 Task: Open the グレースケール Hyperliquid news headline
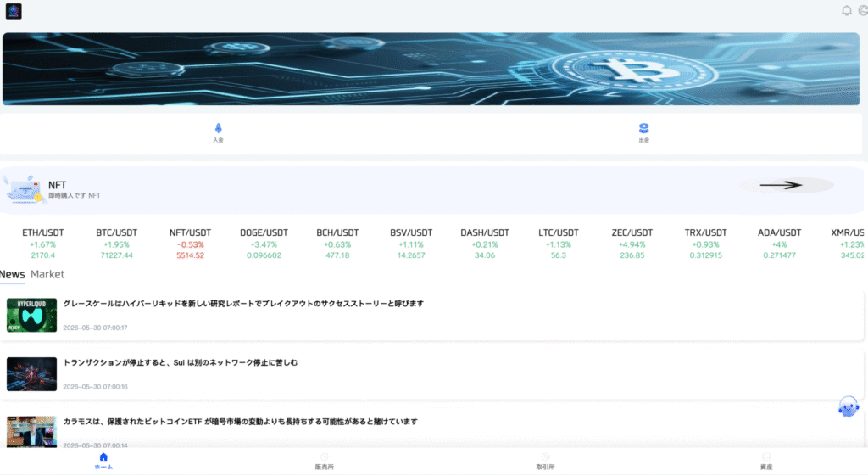click(x=243, y=304)
